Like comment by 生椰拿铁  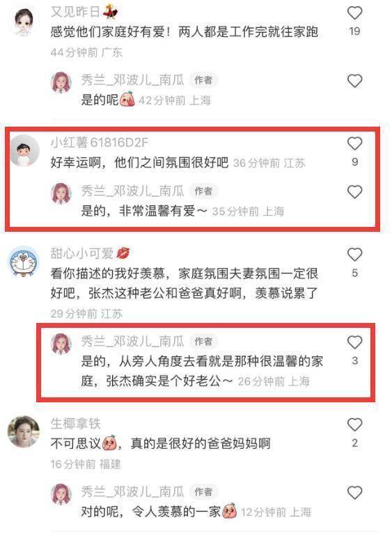[354, 425]
